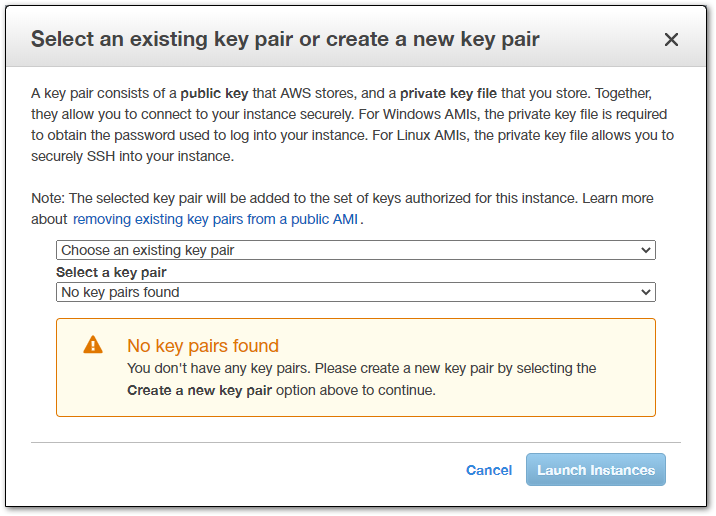Open removing existing key pairs from public AMI link

(x=215, y=219)
